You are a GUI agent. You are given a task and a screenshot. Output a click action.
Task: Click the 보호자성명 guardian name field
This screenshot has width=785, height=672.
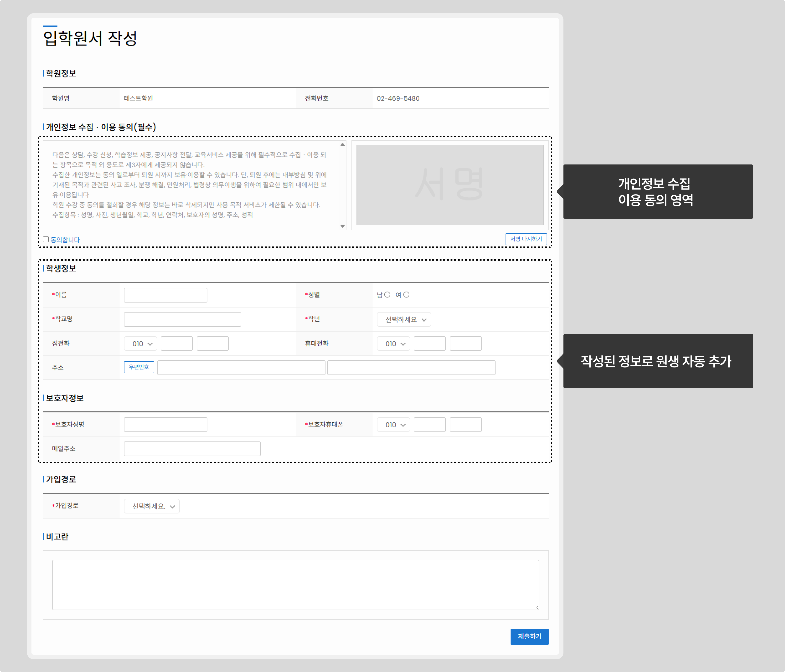click(x=165, y=424)
